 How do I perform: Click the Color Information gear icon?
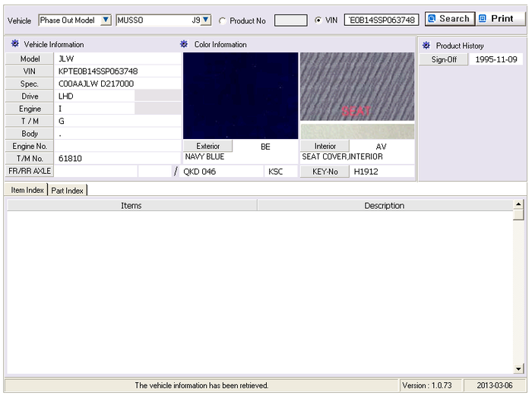point(185,45)
